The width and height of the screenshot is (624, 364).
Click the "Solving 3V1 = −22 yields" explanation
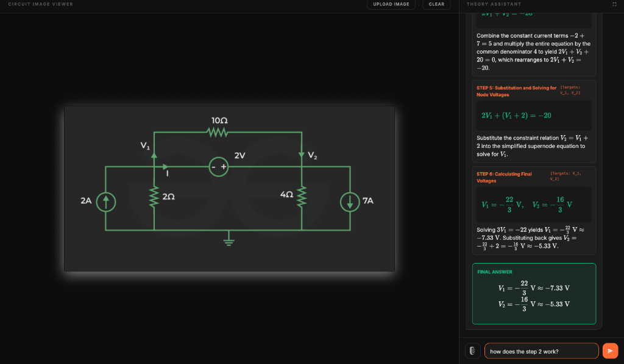pyautogui.click(x=531, y=238)
